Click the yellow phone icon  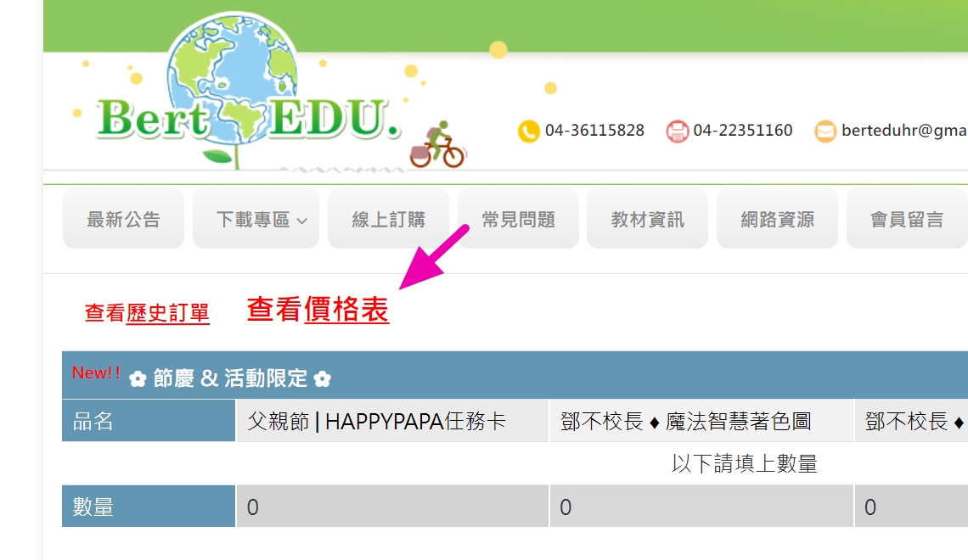click(x=528, y=132)
